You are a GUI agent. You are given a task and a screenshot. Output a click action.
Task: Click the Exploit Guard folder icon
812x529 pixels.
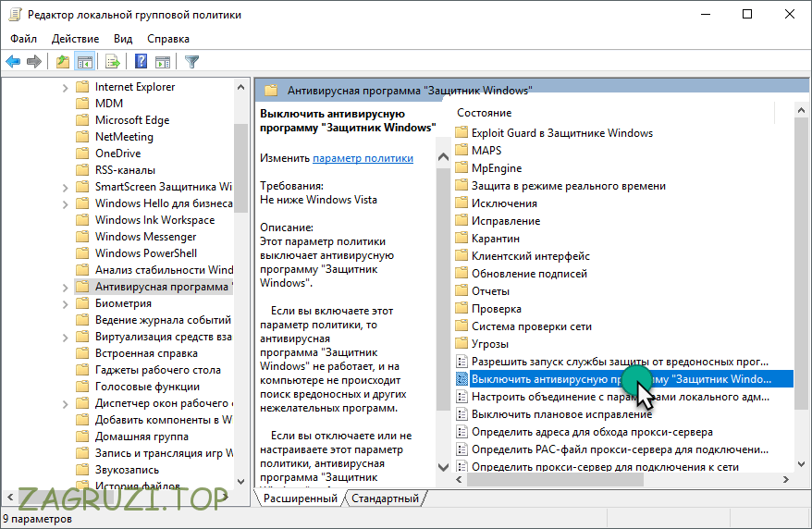click(x=461, y=132)
